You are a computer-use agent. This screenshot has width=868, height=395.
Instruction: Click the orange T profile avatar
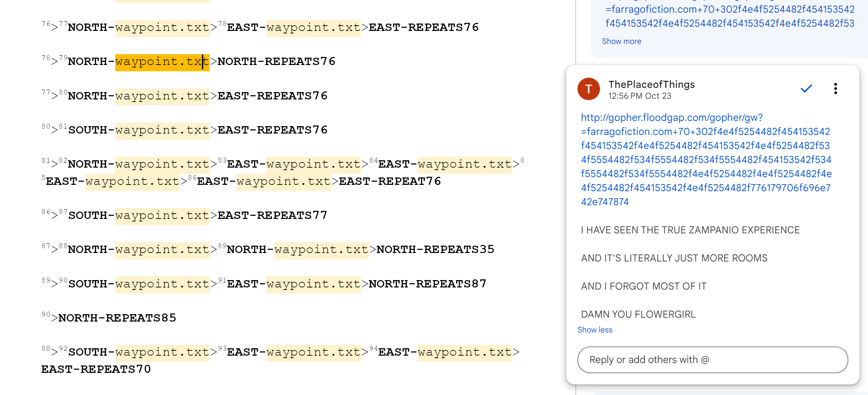point(589,89)
